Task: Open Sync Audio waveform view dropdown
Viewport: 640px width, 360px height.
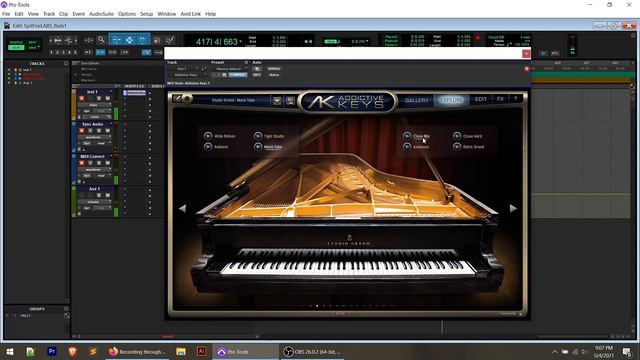Action: pyautogui.click(x=95, y=137)
